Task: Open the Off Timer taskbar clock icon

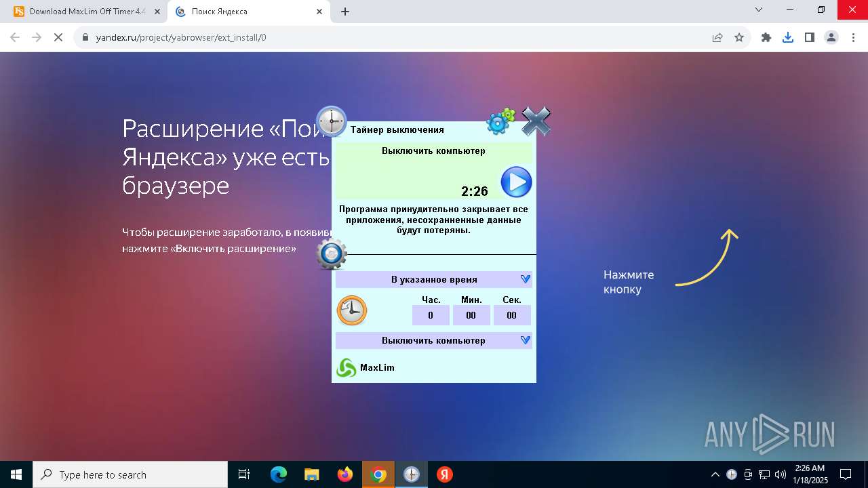Action: coord(412,474)
